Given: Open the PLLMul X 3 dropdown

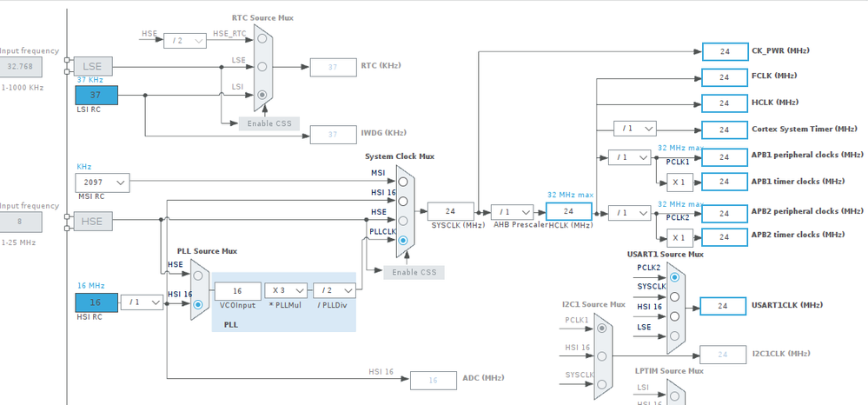Looking at the screenshot, I should click(x=286, y=290).
